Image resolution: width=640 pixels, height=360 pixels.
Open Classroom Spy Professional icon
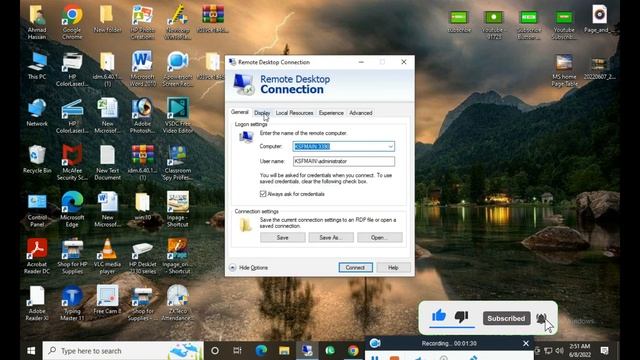click(x=178, y=162)
